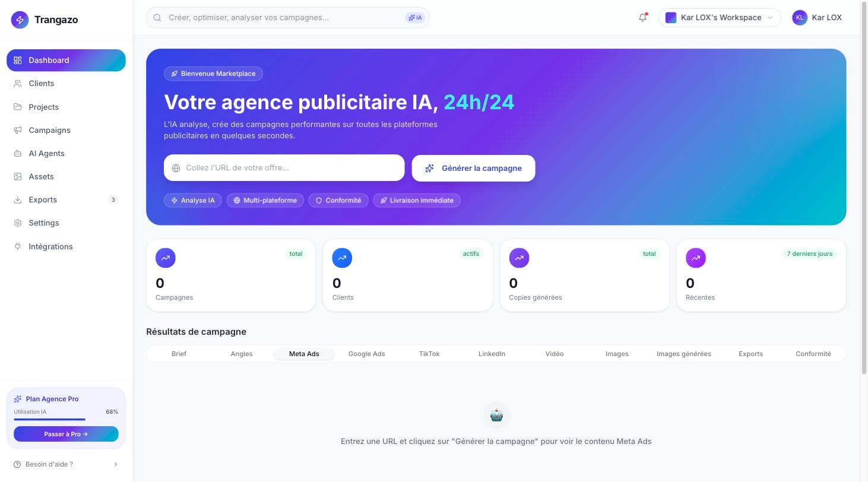Click the 7 derniers jours label
Viewport: 868px width, 482px height.
(x=810, y=254)
